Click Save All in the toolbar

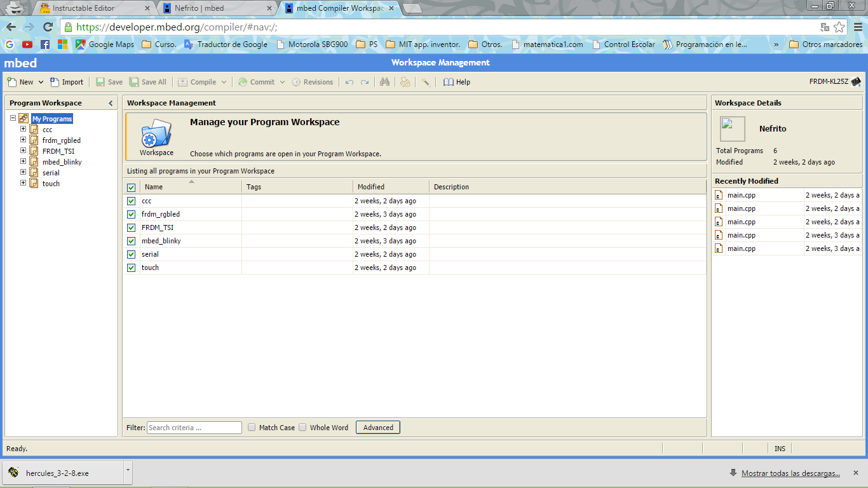(148, 82)
